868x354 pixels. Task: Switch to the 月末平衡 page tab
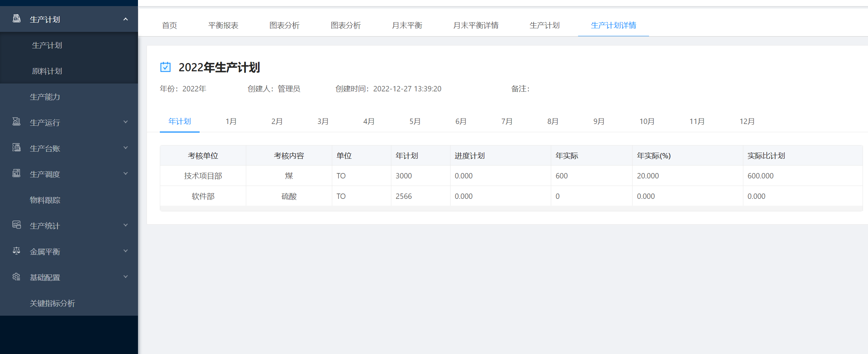407,25
